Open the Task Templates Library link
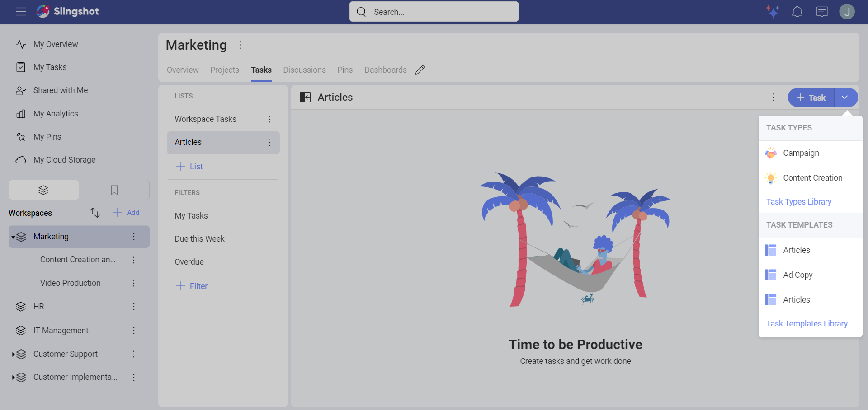This screenshot has width=868, height=410. 807,324
